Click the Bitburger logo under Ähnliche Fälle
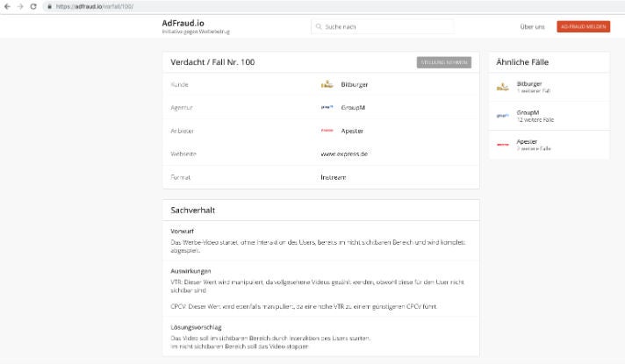This screenshot has height=364, width=625. pyautogui.click(x=503, y=87)
